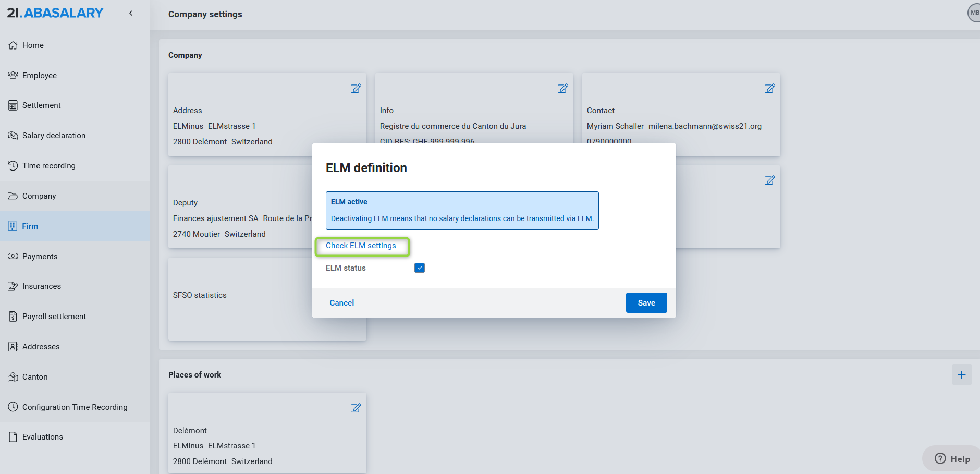Expand the Company section
Screen dimensions: 980x474
(39, 196)
